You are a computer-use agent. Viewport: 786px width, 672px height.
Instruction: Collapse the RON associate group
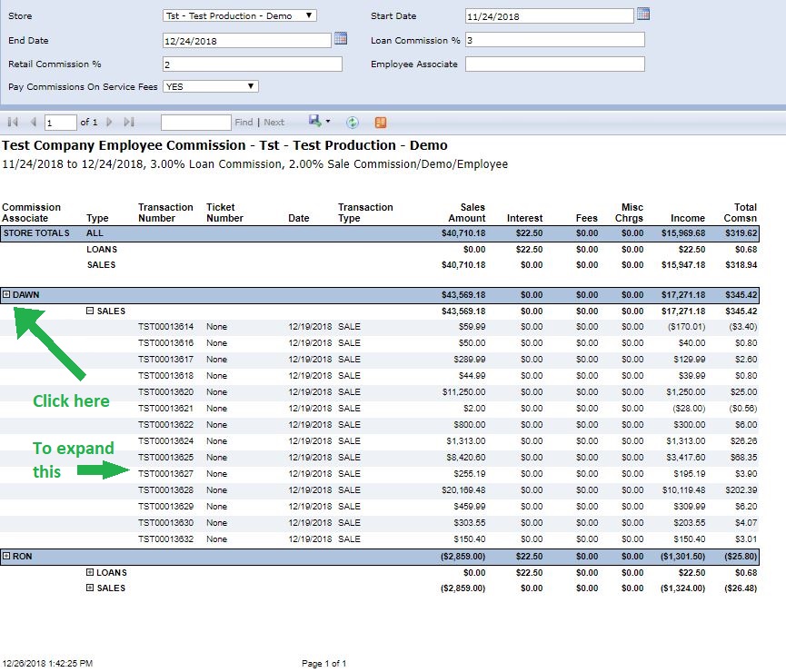click(x=6, y=556)
